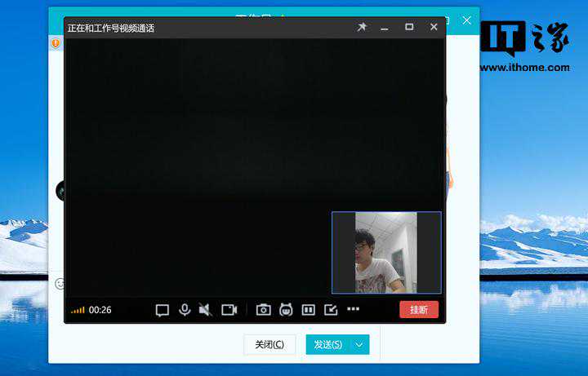This screenshot has width=588, height=376.
Task: Maximize the video call window
Action: [x=409, y=27]
